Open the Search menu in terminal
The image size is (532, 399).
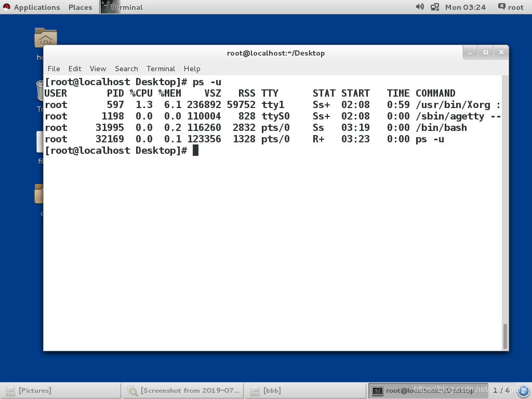pyautogui.click(x=126, y=69)
